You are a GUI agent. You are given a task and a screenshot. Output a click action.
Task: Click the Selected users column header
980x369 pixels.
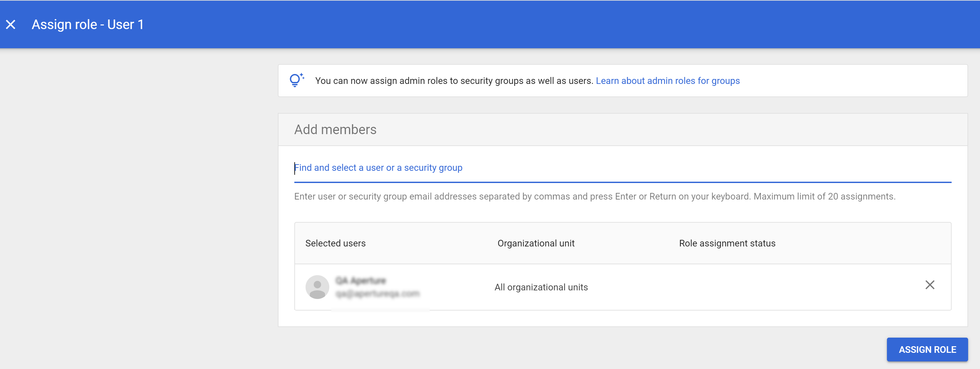335,243
